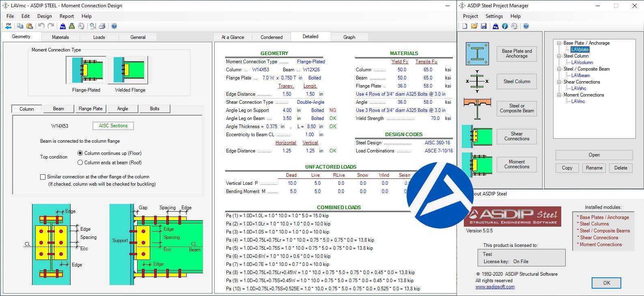
Task: Click the Base Plate module icon
Action: tap(477, 54)
